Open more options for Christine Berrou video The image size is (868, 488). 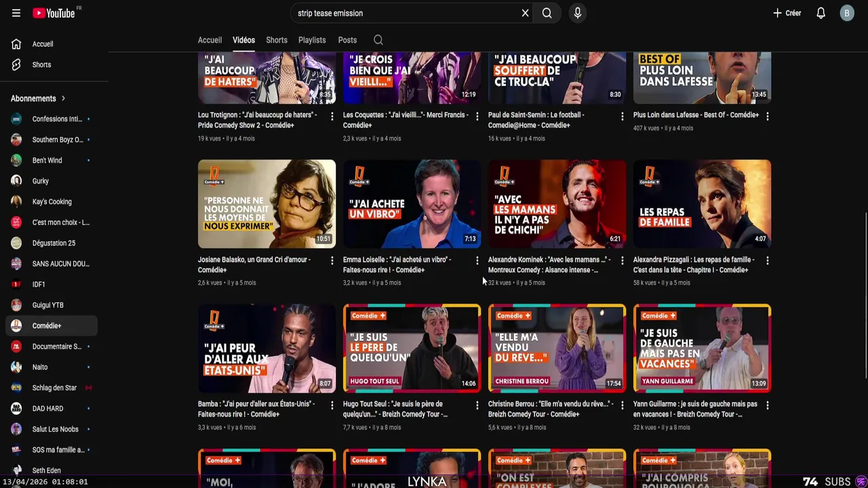622,405
